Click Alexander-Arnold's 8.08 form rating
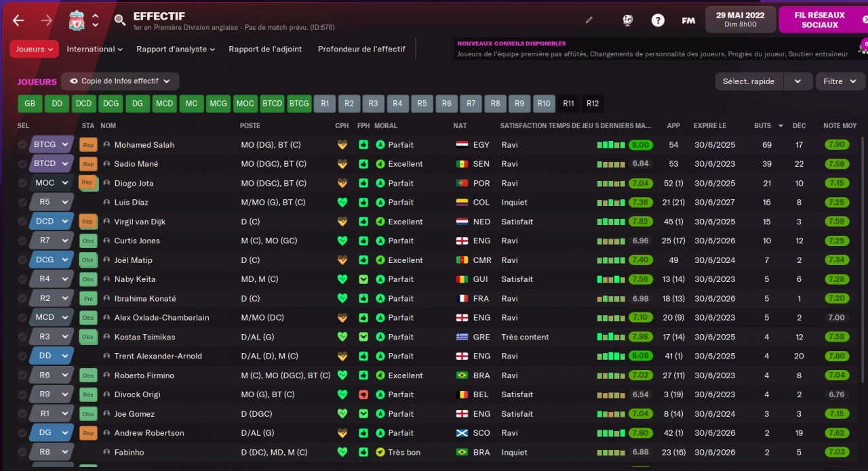This screenshot has width=868, height=471. point(640,356)
